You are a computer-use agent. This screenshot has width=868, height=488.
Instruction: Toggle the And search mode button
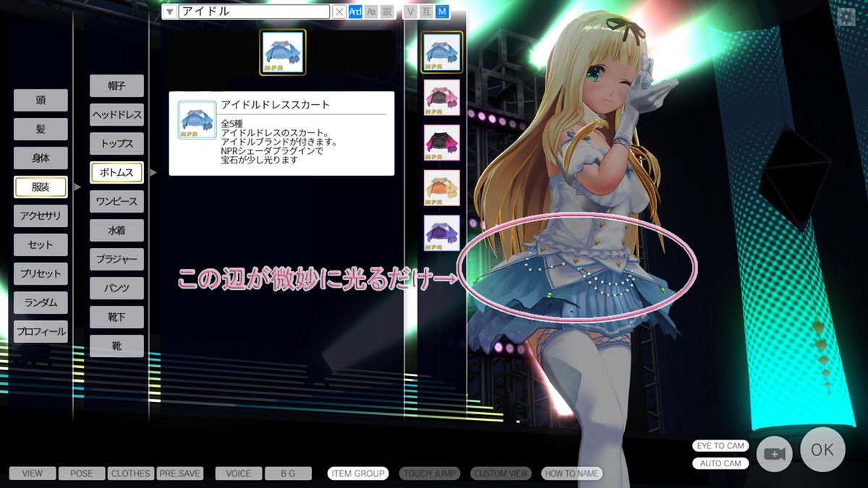pyautogui.click(x=355, y=11)
